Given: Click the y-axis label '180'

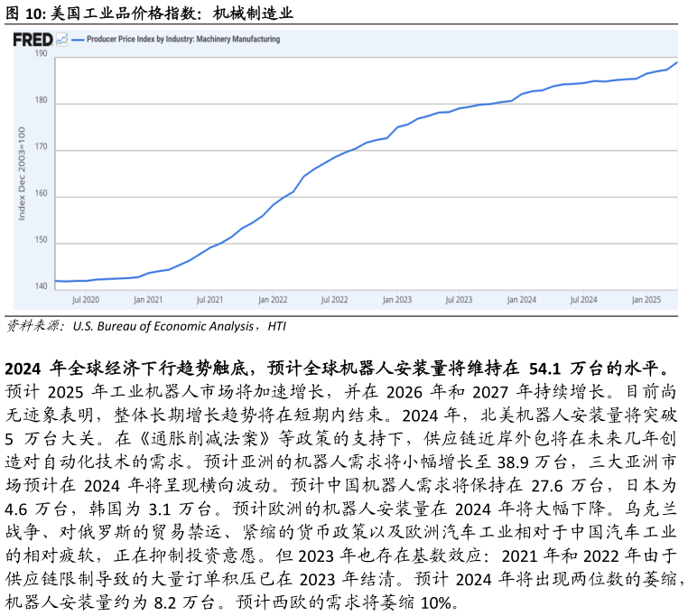Looking at the screenshot, I should [x=41, y=100].
